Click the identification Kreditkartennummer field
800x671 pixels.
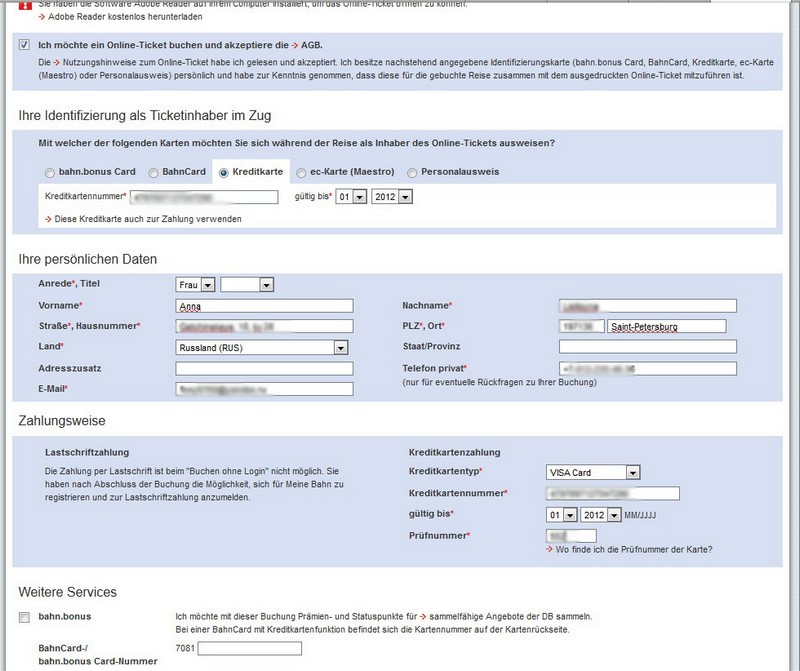tap(204, 197)
